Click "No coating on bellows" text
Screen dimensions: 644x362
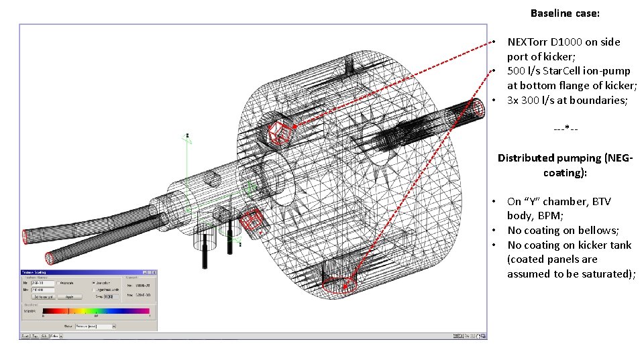tap(563, 230)
